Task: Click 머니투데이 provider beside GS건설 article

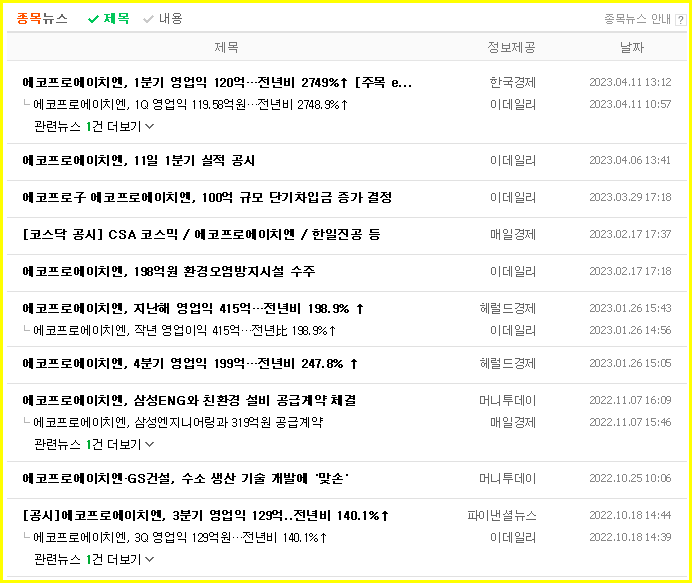Action: [508, 478]
